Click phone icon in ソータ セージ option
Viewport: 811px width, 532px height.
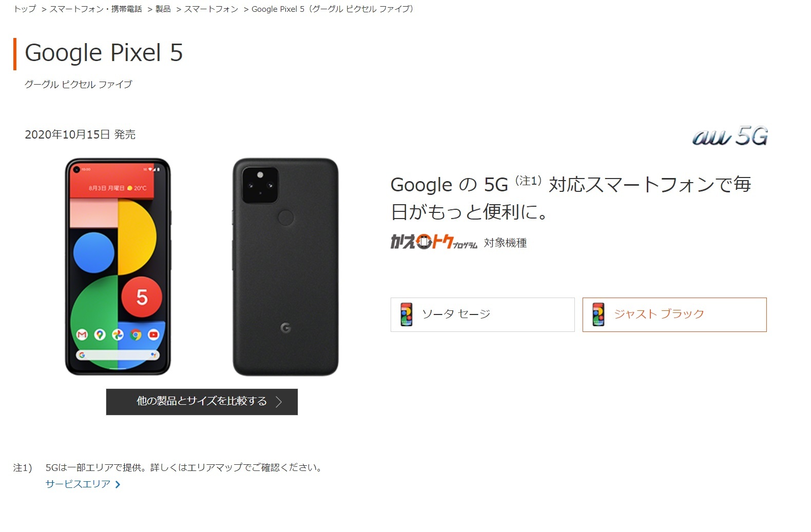click(407, 314)
